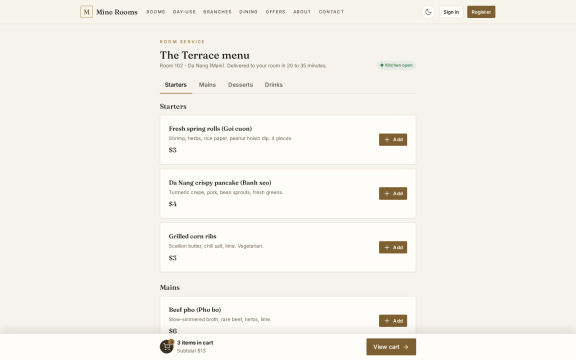
Task: Click the Scallion butter, chili salt description
Action: pyautogui.click(x=216, y=246)
